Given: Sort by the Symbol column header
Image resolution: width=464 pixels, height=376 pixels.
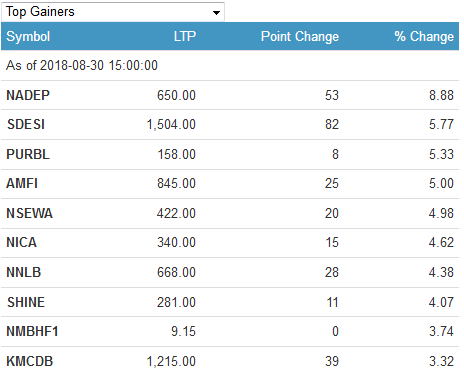Looking at the screenshot, I should click(28, 36).
